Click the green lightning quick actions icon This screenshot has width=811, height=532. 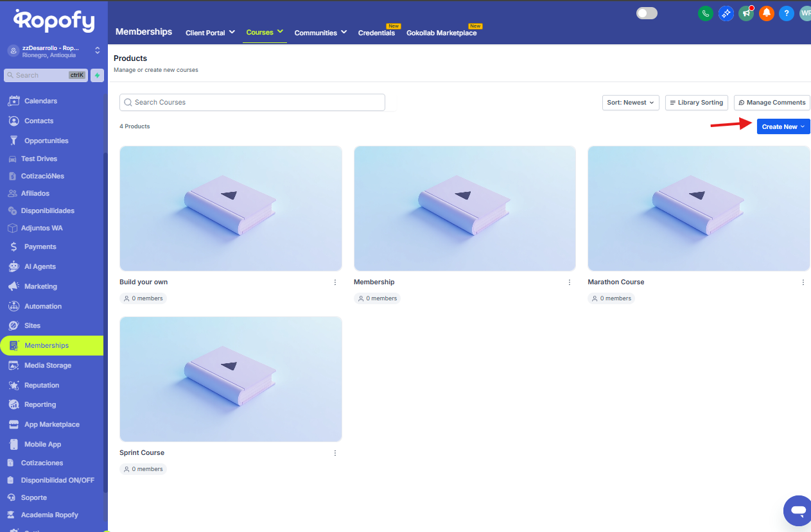pyautogui.click(x=97, y=75)
